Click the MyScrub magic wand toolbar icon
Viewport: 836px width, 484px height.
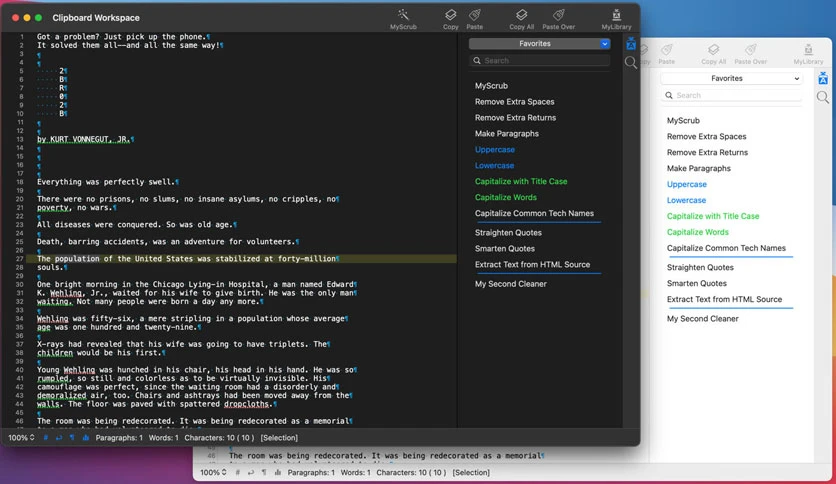tap(403, 15)
